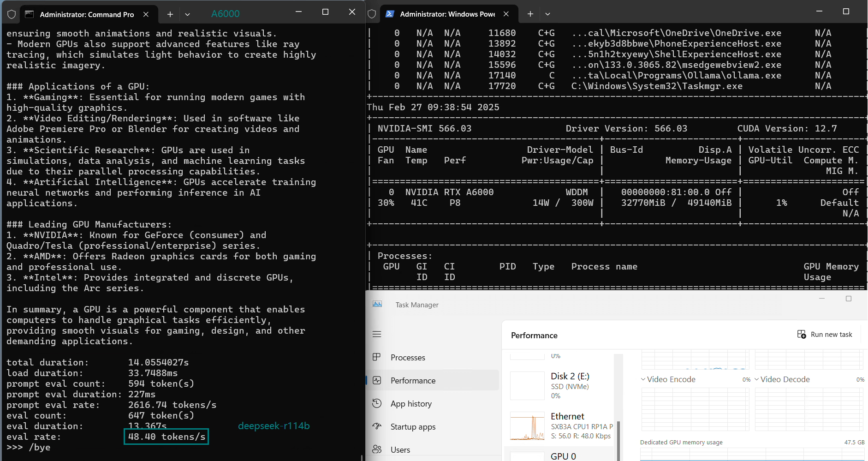
Task: Open a new tab in PowerShell window
Action: pos(530,14)
